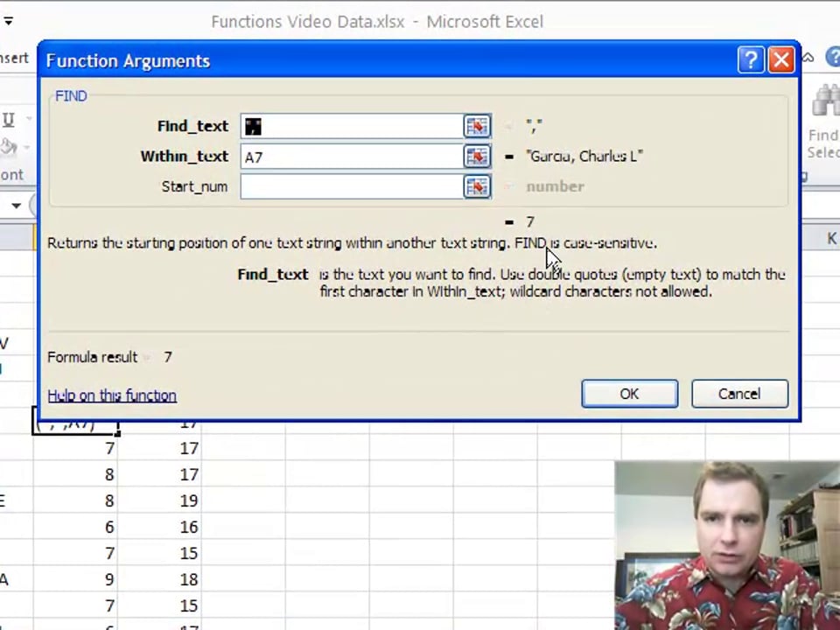Open the Insert ribbon tab
This screenshot has width=840, height=630.
[14, 58]
